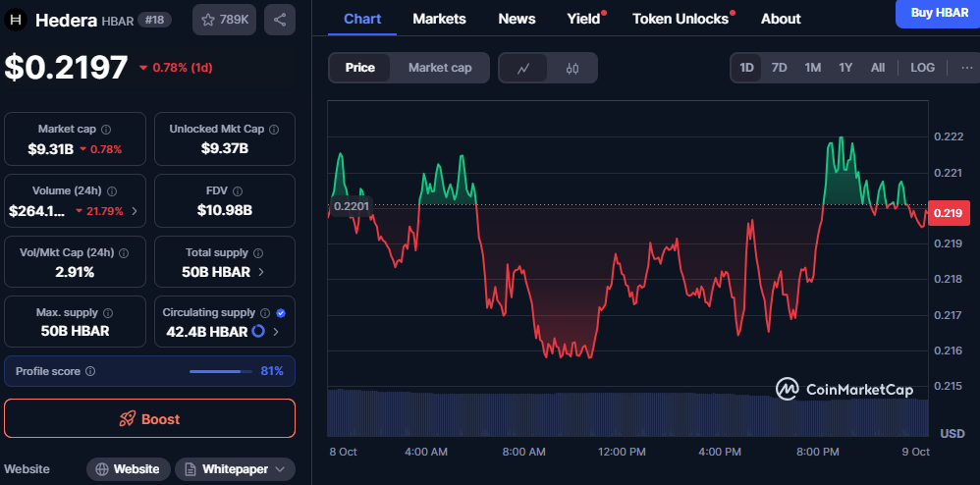Click the Market cap info icon
Screen dimensions: 980x485
click(x=106, y=130)
